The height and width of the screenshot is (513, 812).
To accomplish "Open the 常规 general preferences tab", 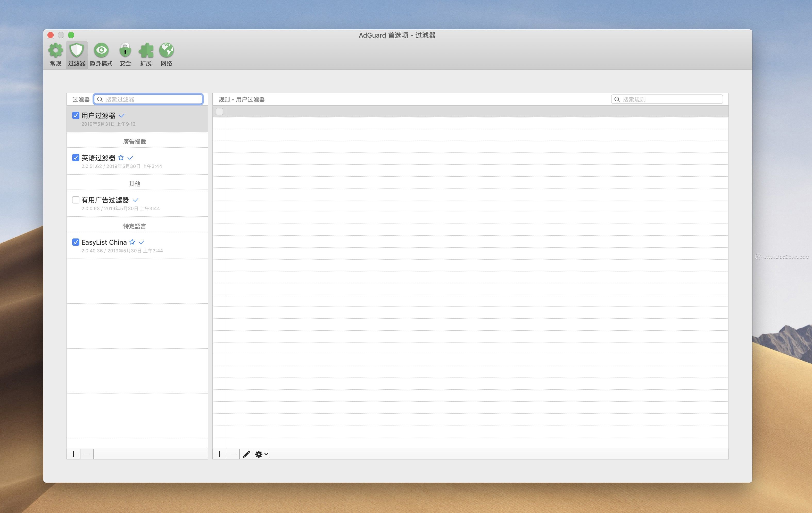I will pos(56,55).
